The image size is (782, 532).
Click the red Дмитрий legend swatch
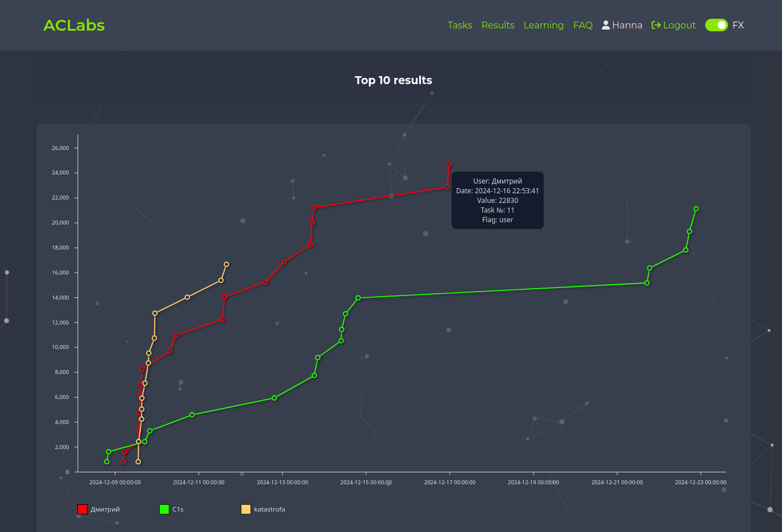coord(82,509)
